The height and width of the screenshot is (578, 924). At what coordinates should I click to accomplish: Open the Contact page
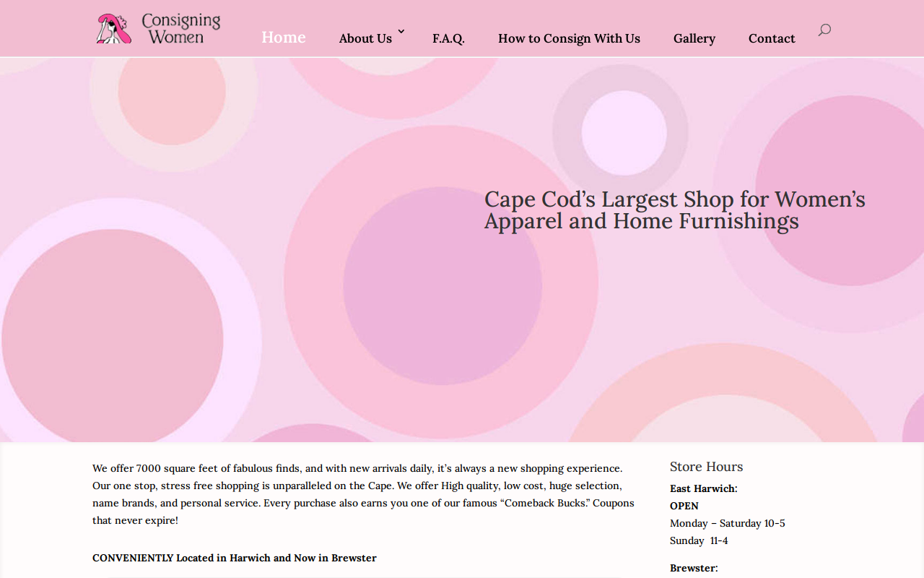(x=772, y=38)
